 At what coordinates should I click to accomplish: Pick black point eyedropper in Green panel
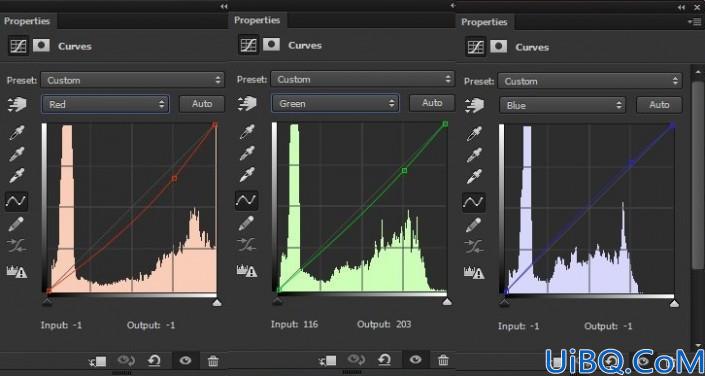tap(247, 132)
